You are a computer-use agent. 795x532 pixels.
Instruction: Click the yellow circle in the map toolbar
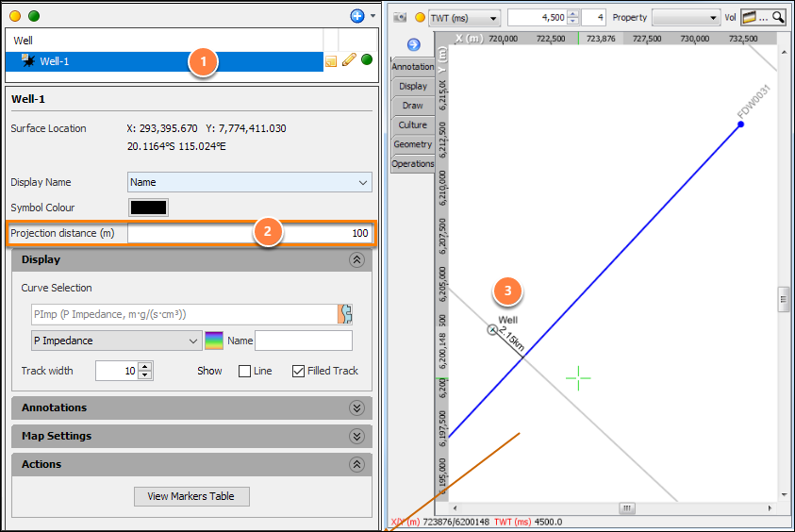coord(420,18)
